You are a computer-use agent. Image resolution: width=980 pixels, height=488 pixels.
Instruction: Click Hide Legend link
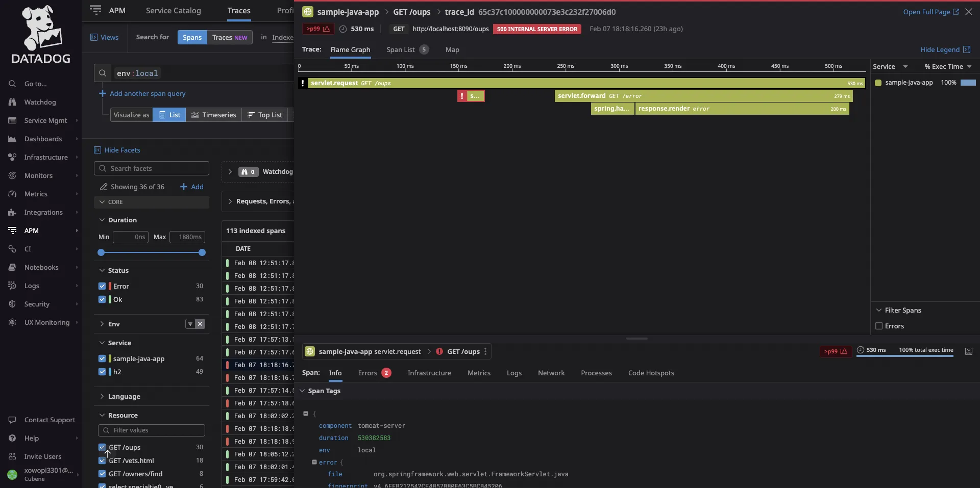[945, 49]
